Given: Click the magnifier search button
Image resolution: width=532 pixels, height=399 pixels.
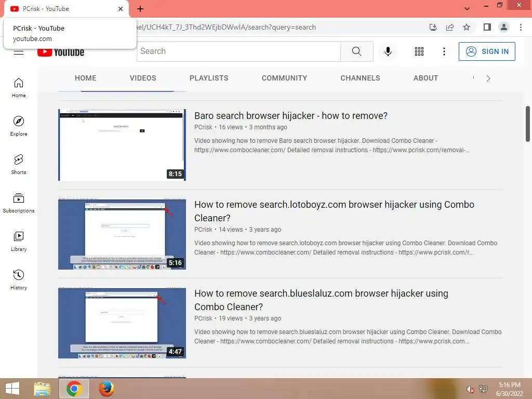Looking at the screenshot, I should coord(356,51).
